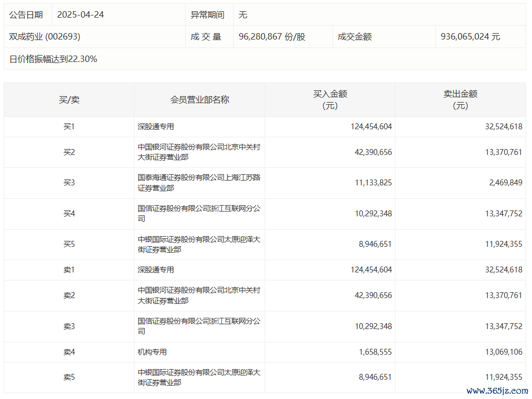Select sell amount 13,069,106

(x=504, y=352)
